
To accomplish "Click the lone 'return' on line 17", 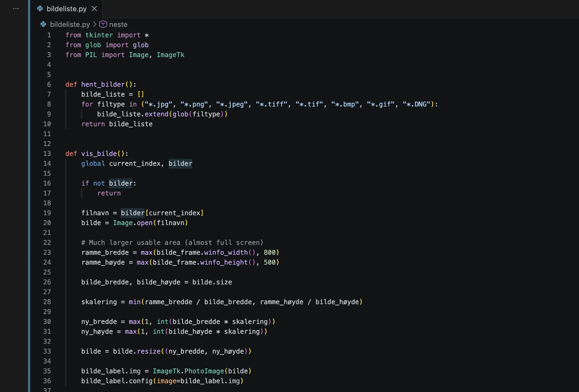I will click(109, 193).
